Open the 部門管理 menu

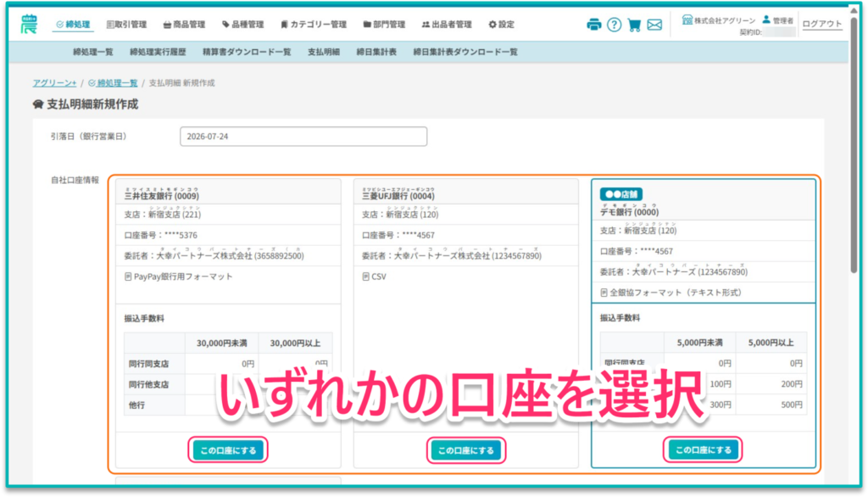384,25
